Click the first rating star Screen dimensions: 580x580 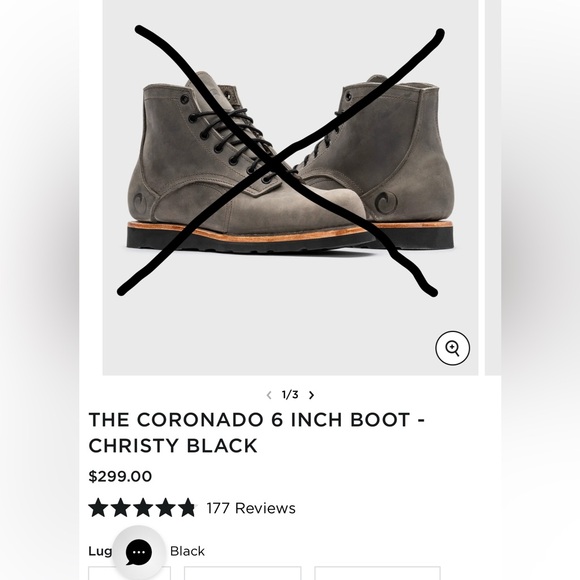pyautogui.click(x=98, y=508)
